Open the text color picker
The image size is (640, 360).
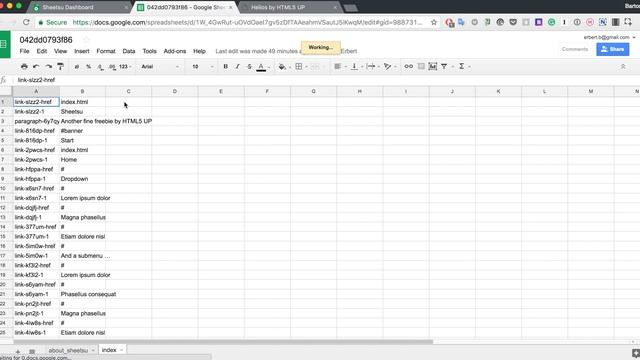[x=261, y=67]
